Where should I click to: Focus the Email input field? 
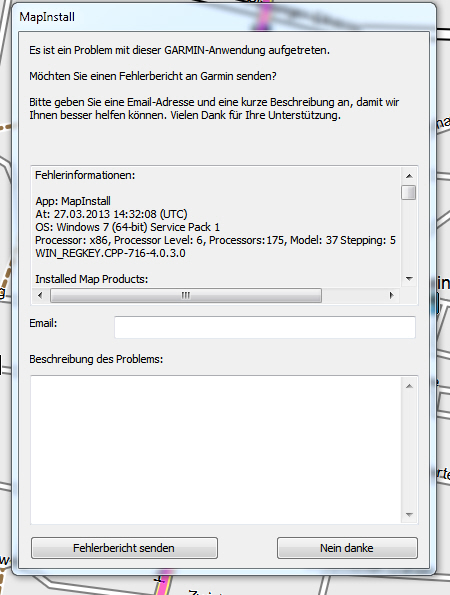click(x=265, y=327)
